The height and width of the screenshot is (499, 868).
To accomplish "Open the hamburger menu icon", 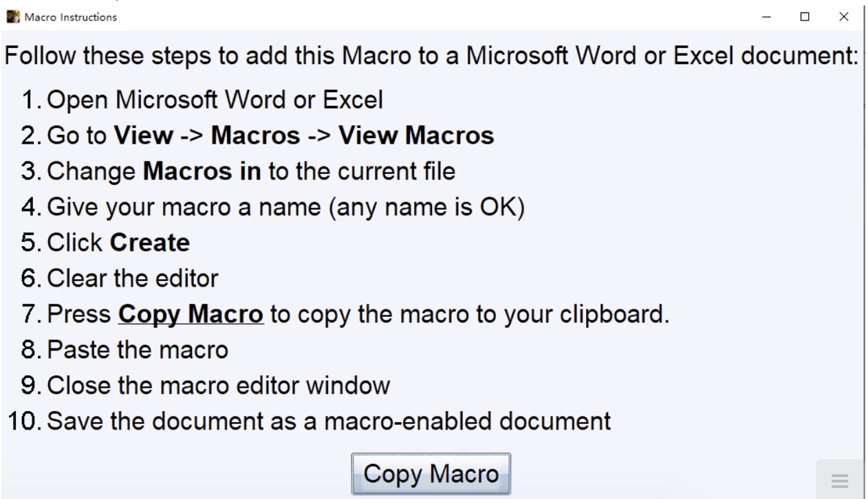I will [x=839, y=480].
